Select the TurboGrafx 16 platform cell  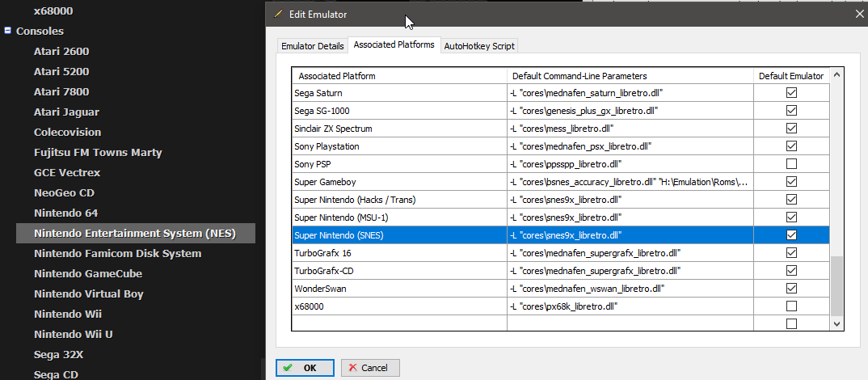(400, 252)
